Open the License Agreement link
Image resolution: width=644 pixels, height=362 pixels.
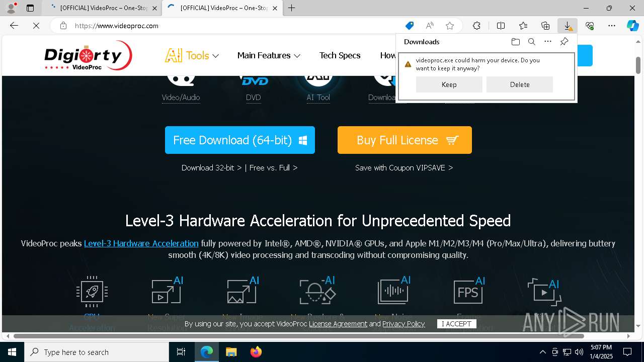click(338, 324)
